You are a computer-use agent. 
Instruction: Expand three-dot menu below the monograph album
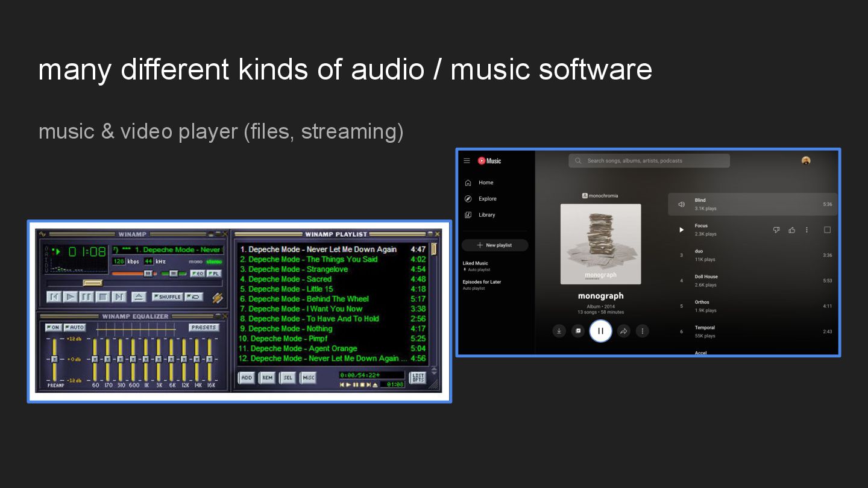point(643,331)
